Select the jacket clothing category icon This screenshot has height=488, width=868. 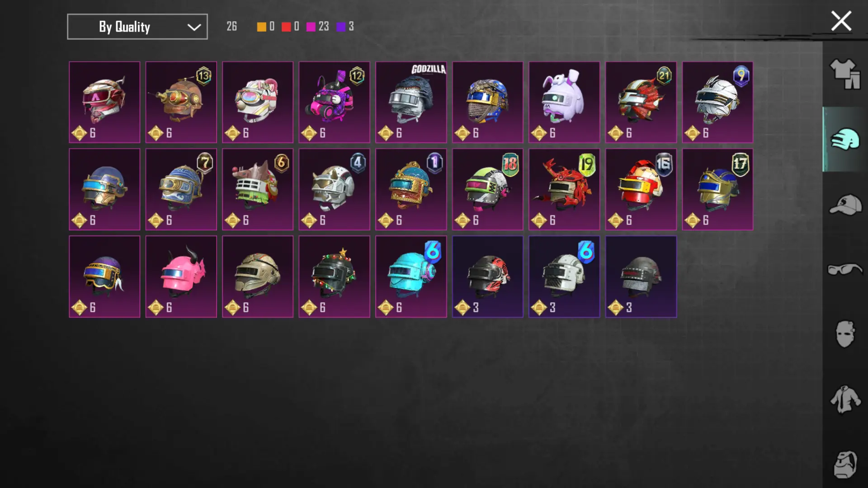[844, 399]
